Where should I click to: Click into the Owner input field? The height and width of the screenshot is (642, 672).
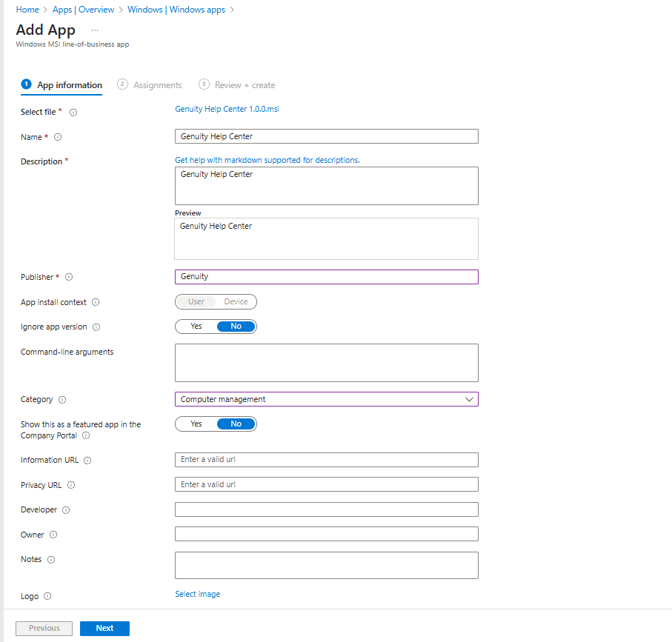(x=327, y=534)
